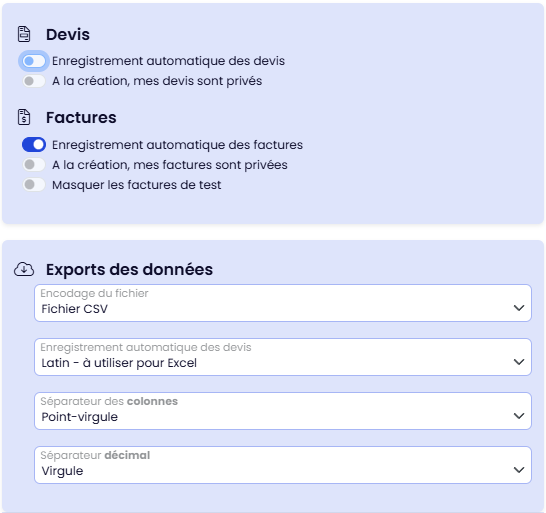
Task: Click the cloud download icon beside Exports
Action: point(24,269)
